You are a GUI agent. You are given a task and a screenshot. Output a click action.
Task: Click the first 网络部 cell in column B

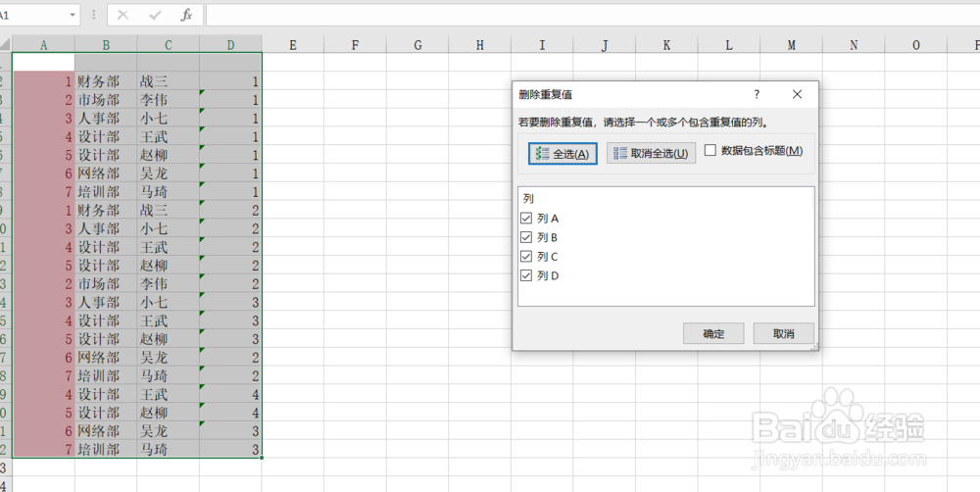(x=106, y=173)
